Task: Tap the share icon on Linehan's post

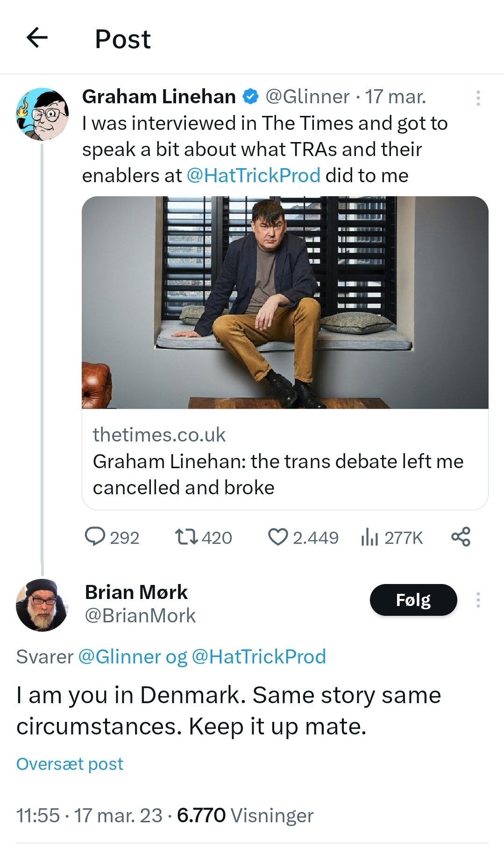Action: (x=461, y=537)
